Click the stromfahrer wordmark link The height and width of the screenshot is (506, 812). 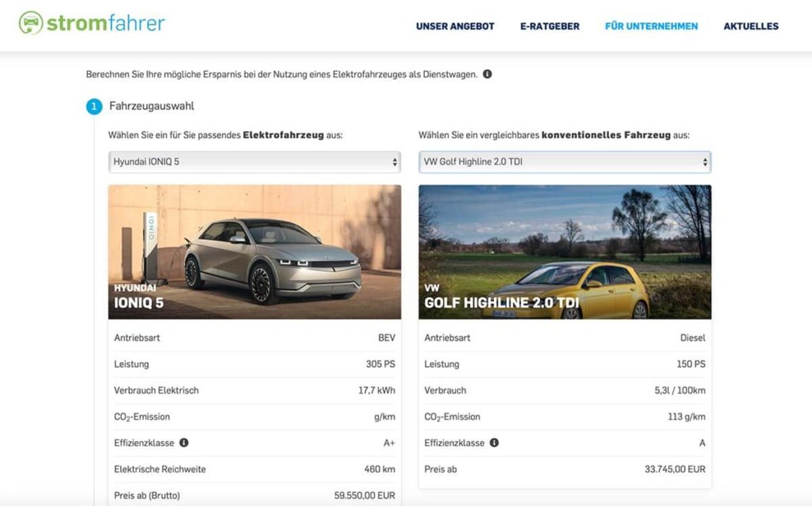pos(106,24)
